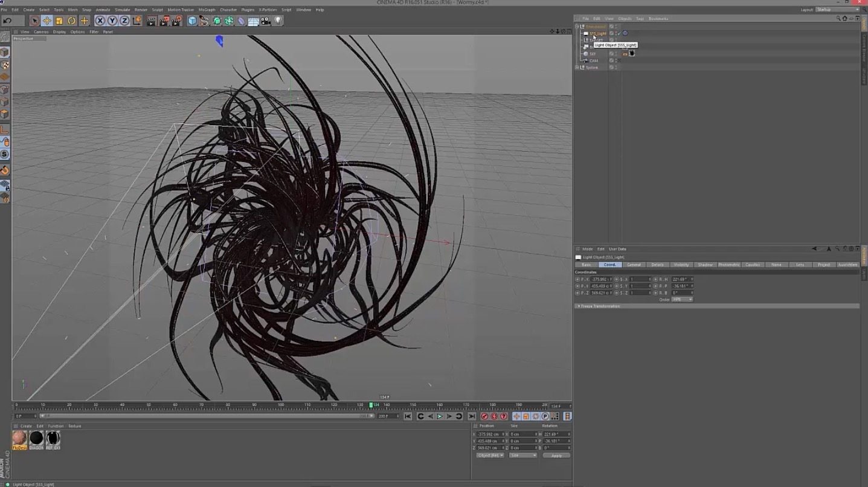This screenshot has height=487, width=868.
Task: Open the Floor environment palette
Action: (x=254, y=21)
